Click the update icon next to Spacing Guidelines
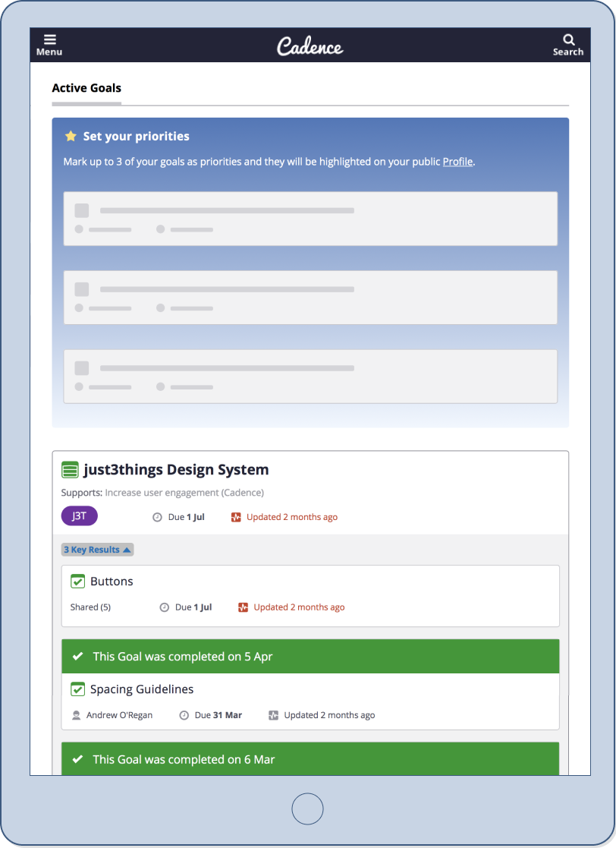 click(272, 714)
